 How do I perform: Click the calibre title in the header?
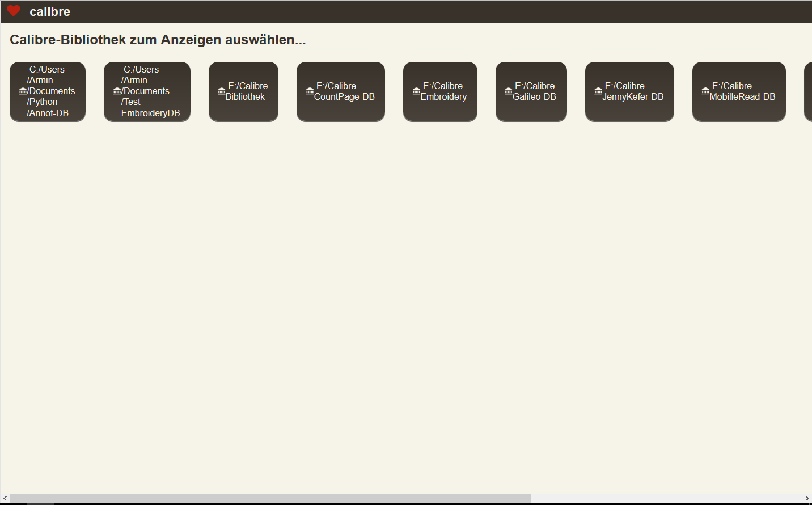(x=50, y=11)
